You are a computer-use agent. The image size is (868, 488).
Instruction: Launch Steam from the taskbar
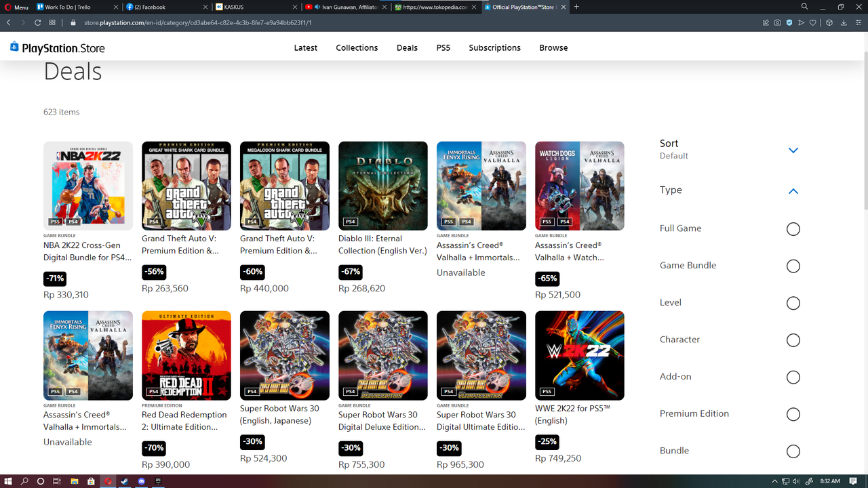[124, 481]
